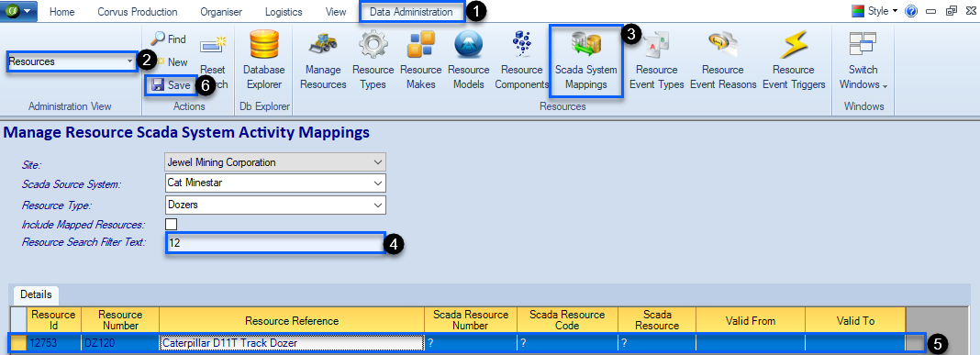
Task: Click the Caterpillar D11T Track Dozer cell
Action: [292, 342]
